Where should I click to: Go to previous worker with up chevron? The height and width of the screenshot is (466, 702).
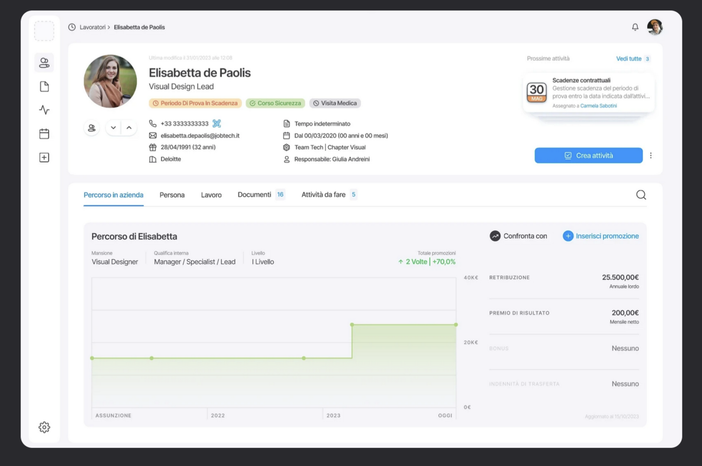point(129,128)
